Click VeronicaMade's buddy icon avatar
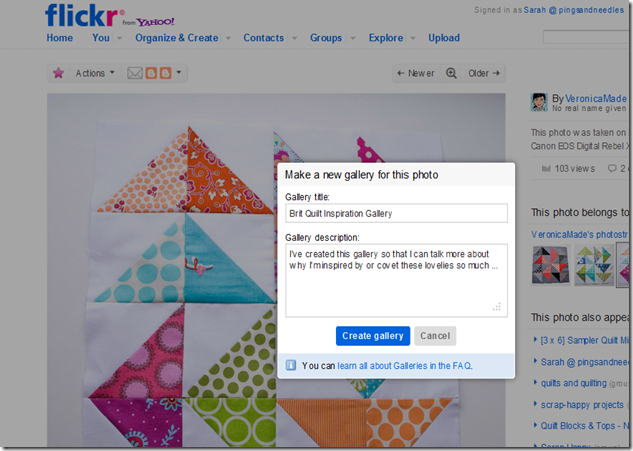 pyautogui.click(x=539, y=102)
